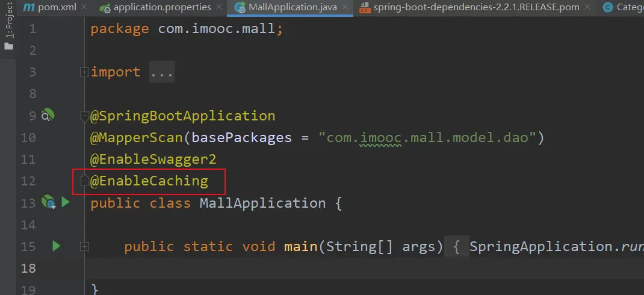This screenshot has width=644, height=295.
Task: Expand the folded import statements
Action: [x=85, y=72]
